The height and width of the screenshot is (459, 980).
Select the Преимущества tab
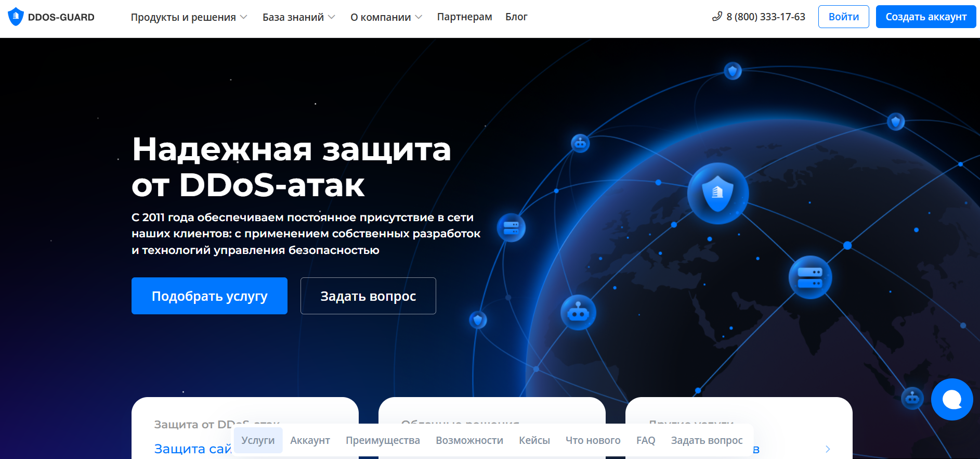(383, 440)
